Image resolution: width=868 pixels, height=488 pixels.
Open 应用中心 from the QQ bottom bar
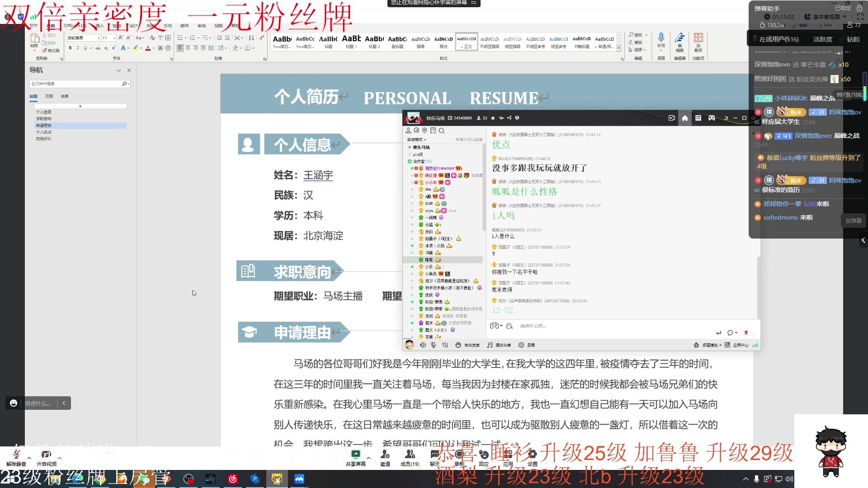pyautogui.click(x=740, y=345)
